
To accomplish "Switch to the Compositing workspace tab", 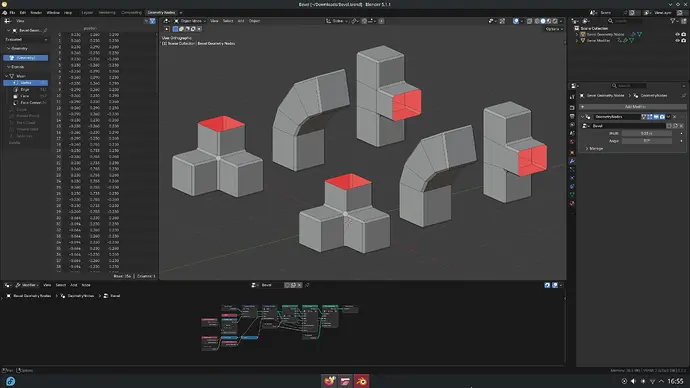I will pos(131,12).
